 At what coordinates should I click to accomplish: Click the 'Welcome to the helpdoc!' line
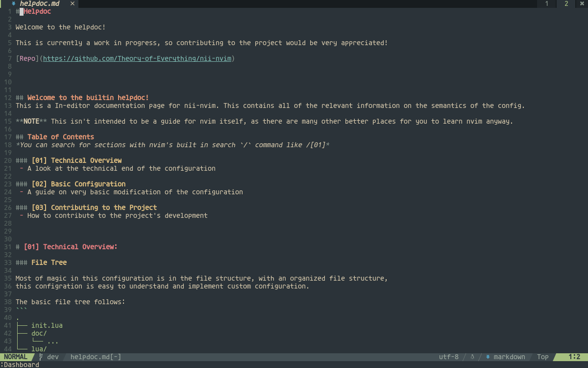pos(61,27)
